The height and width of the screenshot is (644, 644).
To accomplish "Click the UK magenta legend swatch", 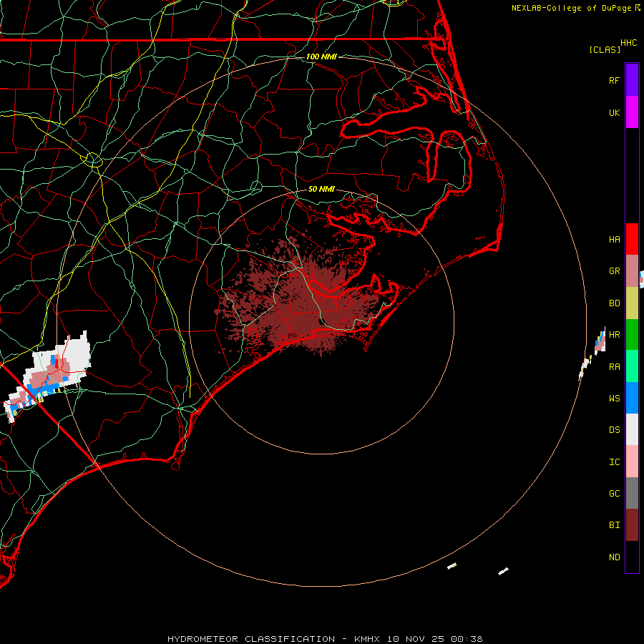I will [x=632, y=112].
